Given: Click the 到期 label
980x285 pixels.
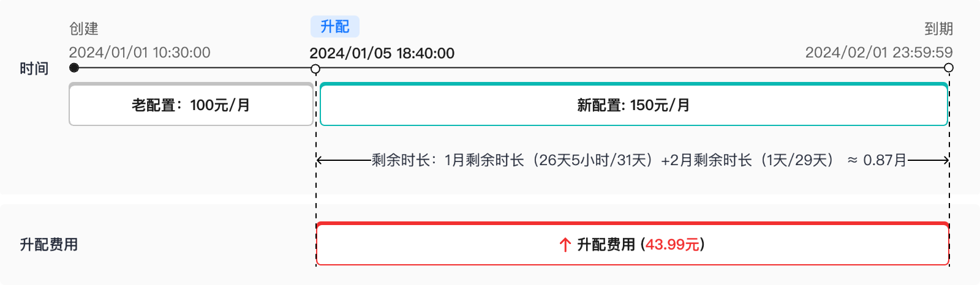Looking at the screenshot, I should tap(938, 29).
